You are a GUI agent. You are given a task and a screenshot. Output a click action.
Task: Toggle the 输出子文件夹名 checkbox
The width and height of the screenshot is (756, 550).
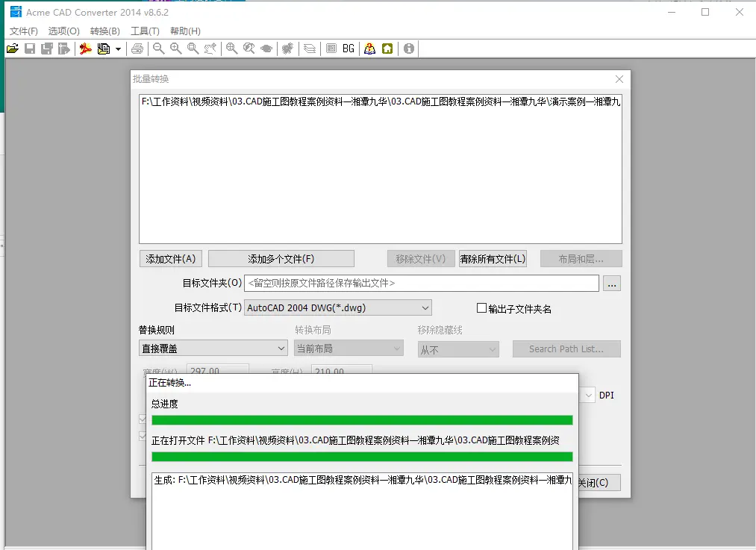481,308
